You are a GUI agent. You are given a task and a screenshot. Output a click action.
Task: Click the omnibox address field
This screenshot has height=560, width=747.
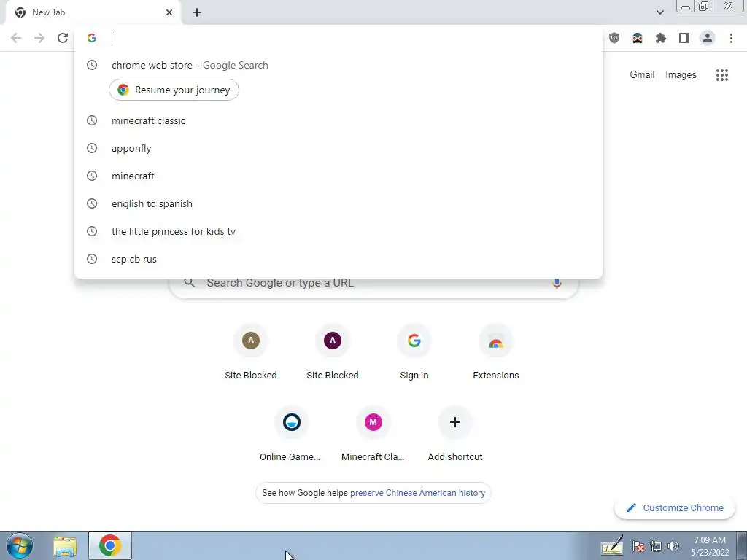[x=338, y=38]
